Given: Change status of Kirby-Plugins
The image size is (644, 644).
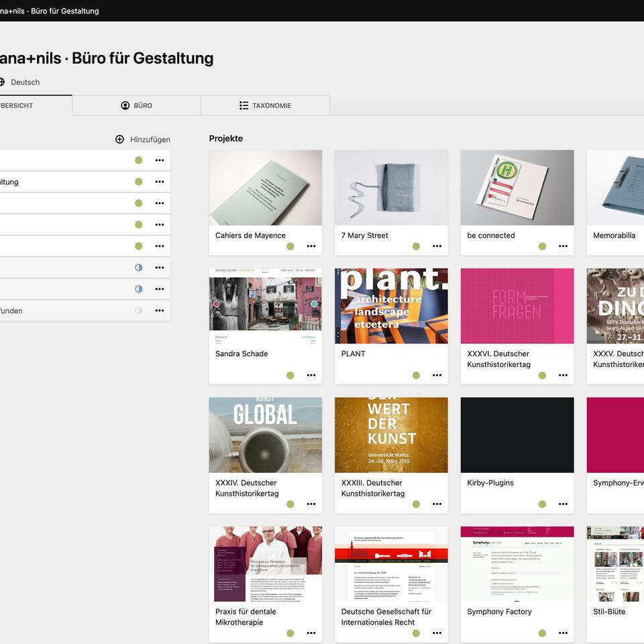Looking at the screenshot, I should click(x=542, y=504).
